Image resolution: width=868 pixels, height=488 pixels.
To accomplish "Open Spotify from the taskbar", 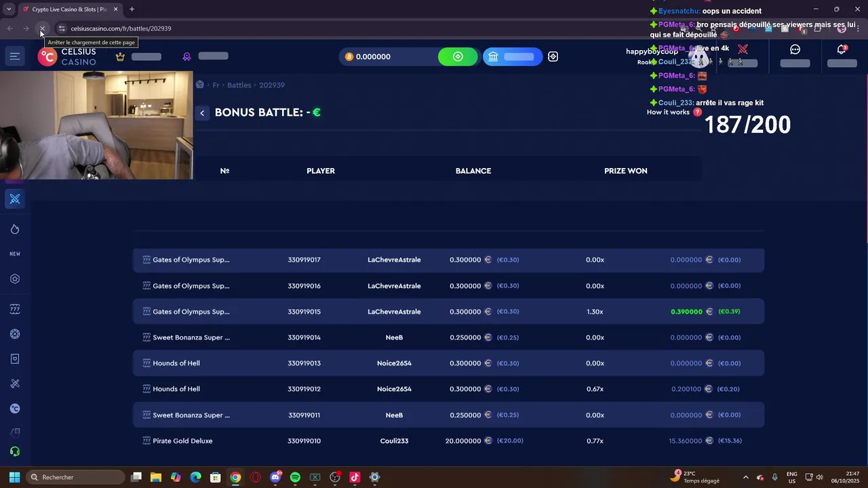I will (295, 477).
